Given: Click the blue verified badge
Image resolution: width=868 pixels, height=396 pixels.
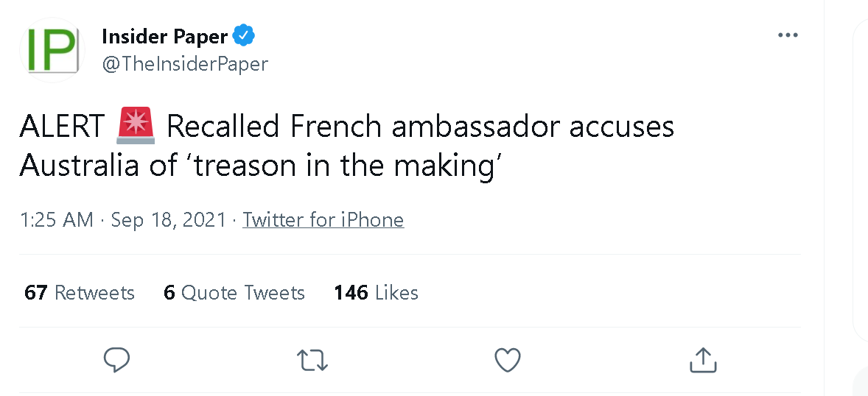Looking at the screenshot, I should coord(244,36).
